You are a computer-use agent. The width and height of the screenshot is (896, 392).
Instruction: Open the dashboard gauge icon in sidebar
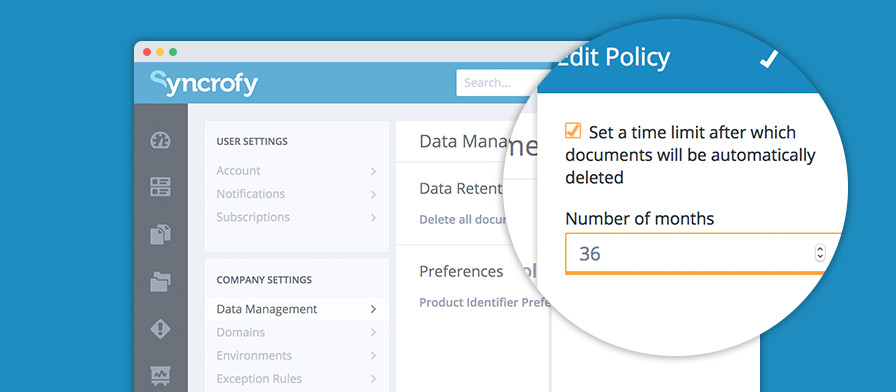161,140
